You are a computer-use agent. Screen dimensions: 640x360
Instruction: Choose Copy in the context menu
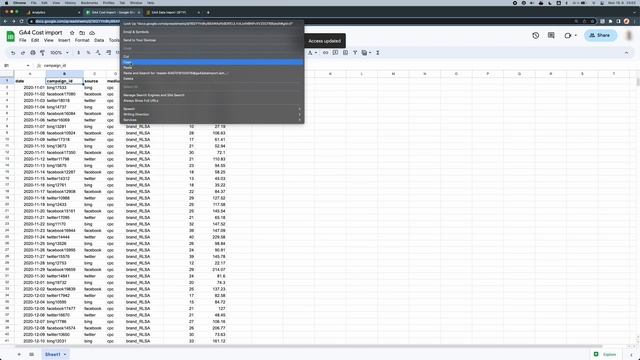212,62
